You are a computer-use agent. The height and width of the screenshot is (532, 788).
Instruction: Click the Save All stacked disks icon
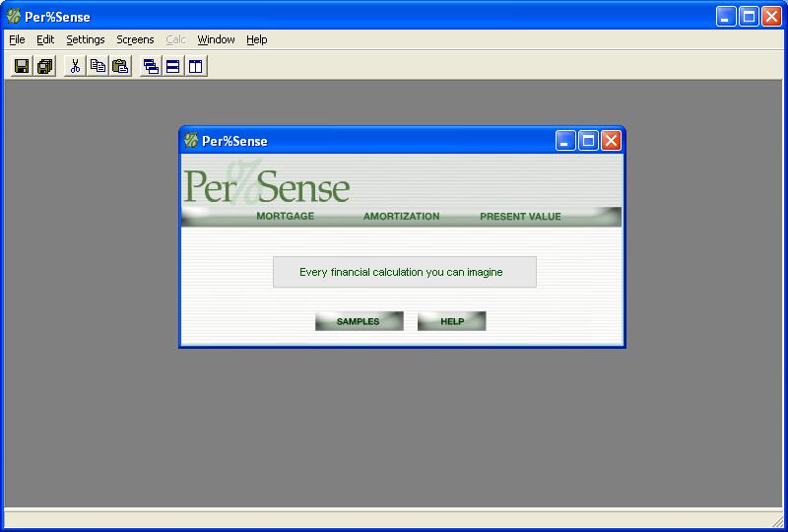tap(44, 66)
